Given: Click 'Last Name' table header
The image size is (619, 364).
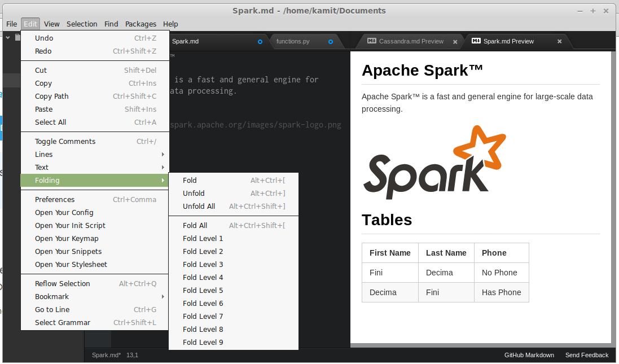Looking at the screenshot, I should (x=446, y=253).
